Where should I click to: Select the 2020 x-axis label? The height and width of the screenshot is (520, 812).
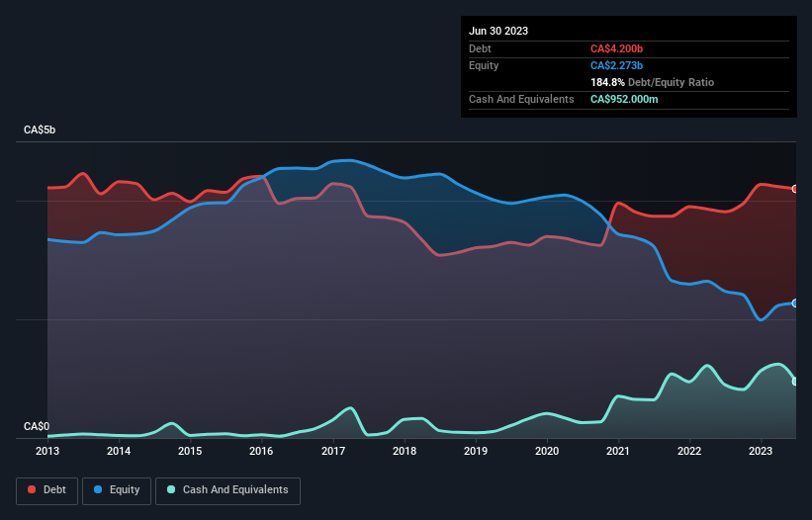(547, 451)
